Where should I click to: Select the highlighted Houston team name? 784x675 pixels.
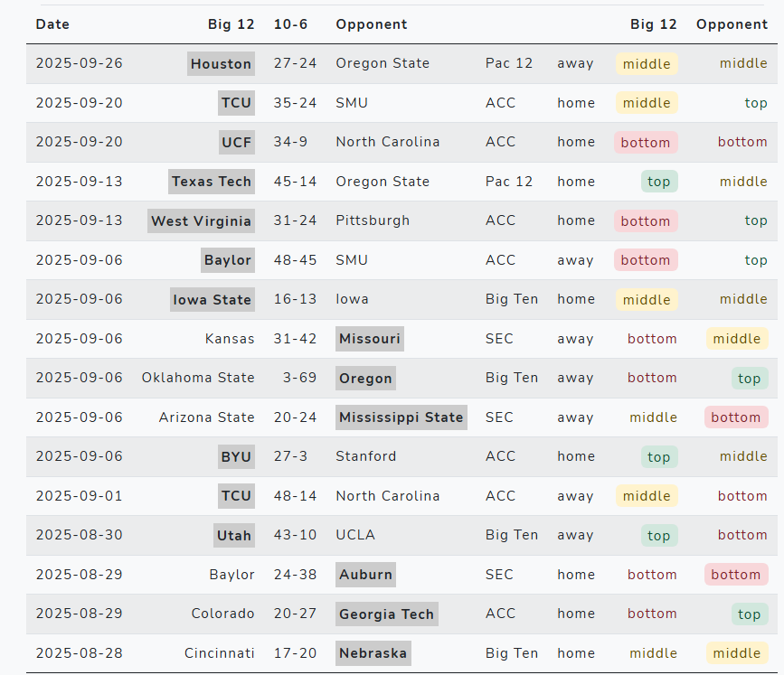click(221, 64)
